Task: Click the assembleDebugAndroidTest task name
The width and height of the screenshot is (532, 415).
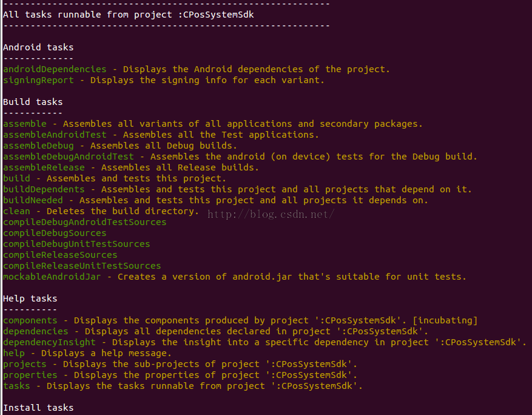Action: click(x=68, y=157)
